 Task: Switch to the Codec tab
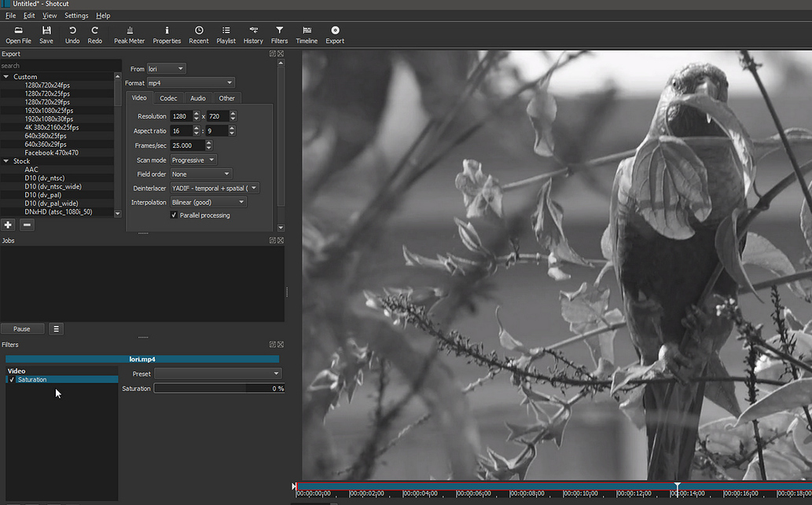coord(168,97)
